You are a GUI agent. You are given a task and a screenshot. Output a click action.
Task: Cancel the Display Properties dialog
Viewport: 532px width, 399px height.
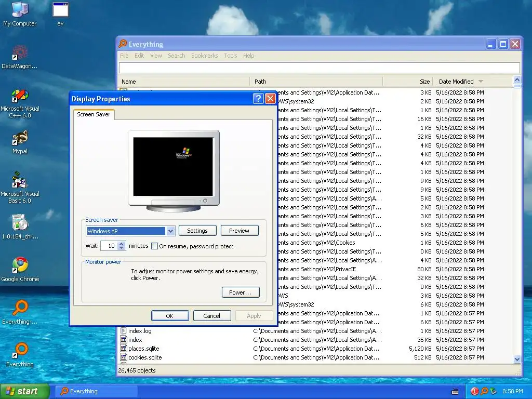212,316
